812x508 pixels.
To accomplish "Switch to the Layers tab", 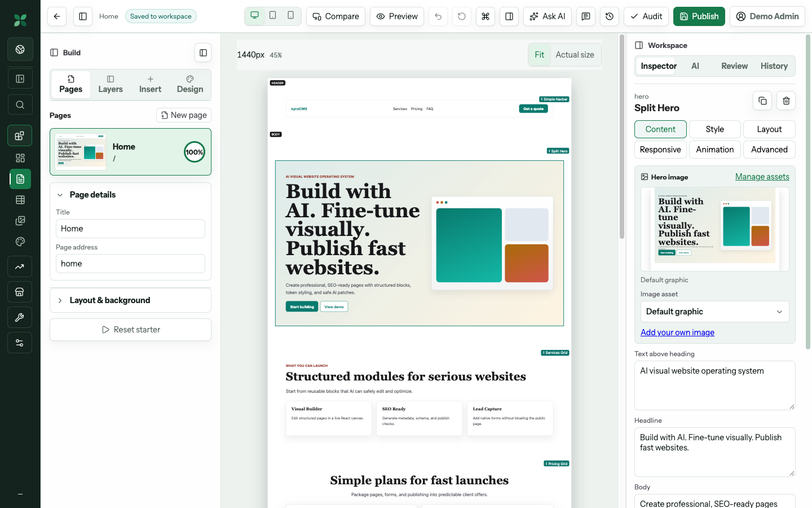I will click(111, 84).
